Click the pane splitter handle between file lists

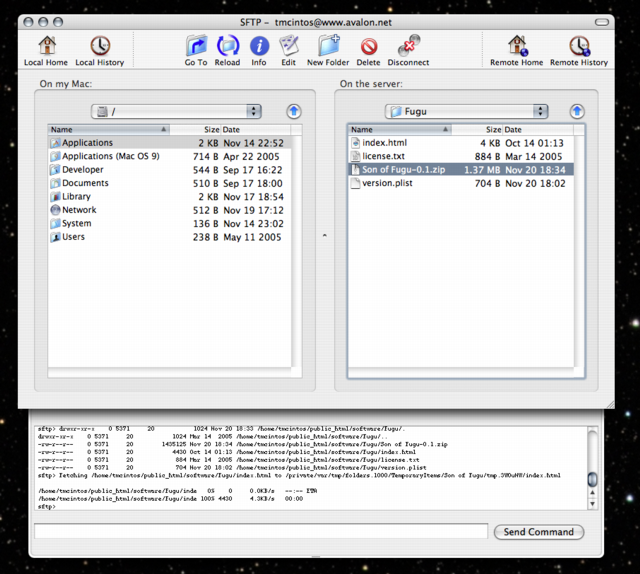coord(324,236)
